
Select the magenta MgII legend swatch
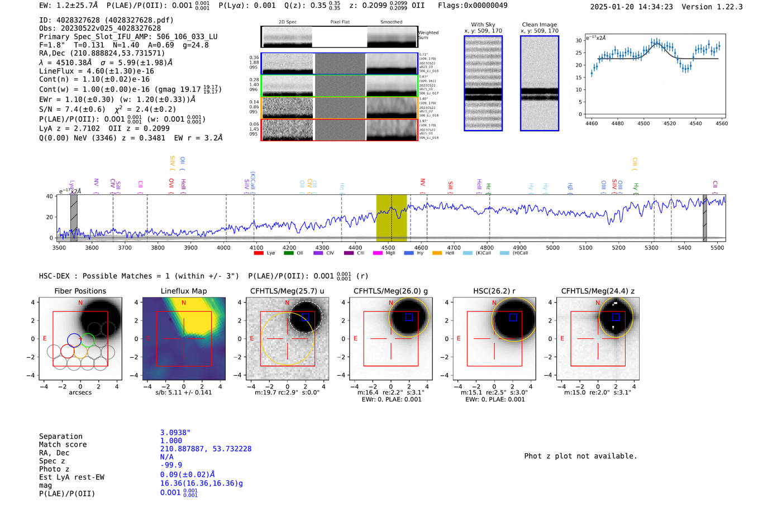378,253
